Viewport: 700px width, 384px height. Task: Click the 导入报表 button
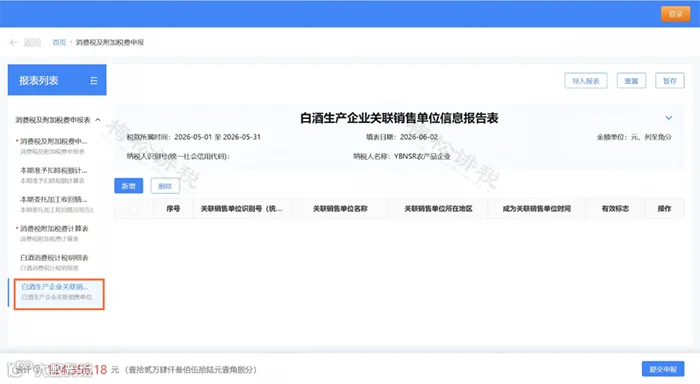pyautogui.click(x=586, y=81)
